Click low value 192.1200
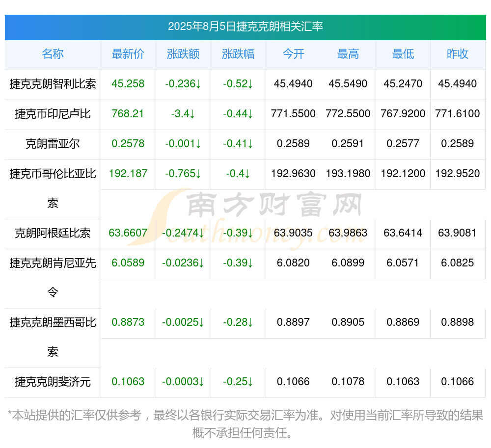The width and height of the screenshot is (491, 448). (x=403, y=173)
